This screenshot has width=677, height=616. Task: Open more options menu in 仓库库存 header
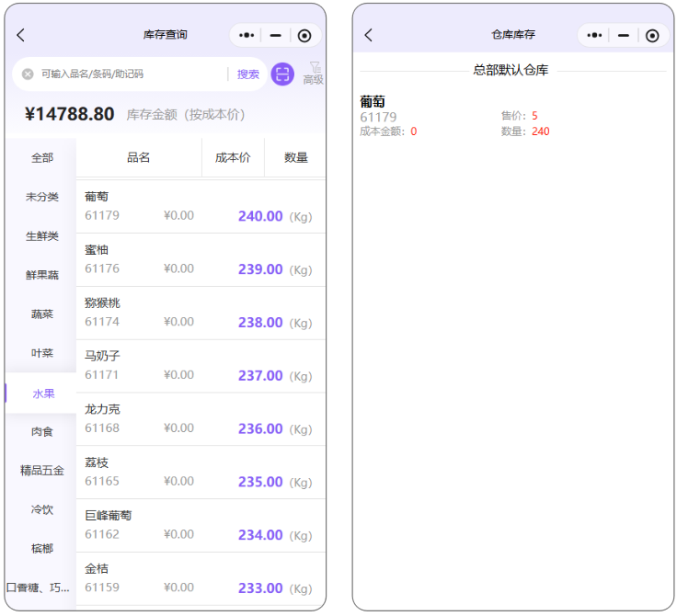click(x=594, y=36)
